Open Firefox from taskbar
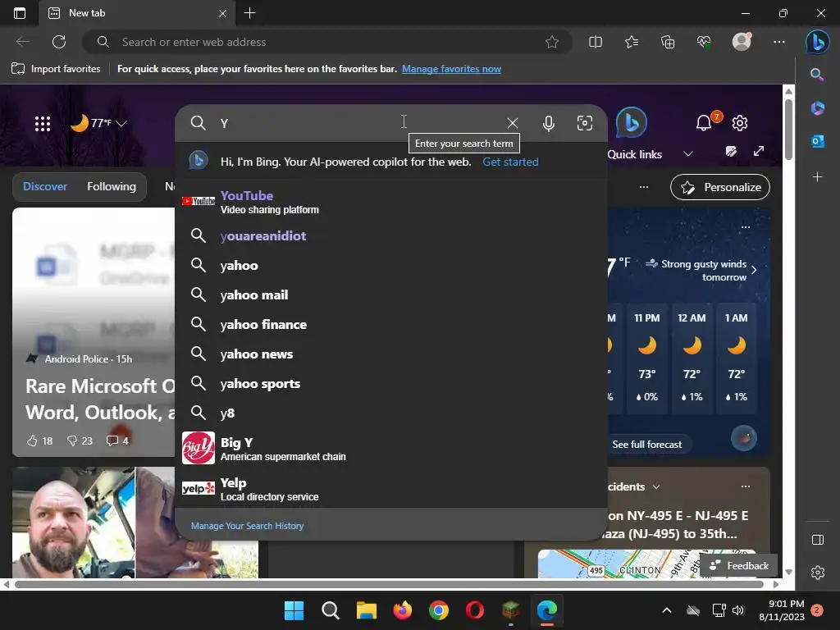This screenshot has height=630, width=840. [x=402, y=610]
